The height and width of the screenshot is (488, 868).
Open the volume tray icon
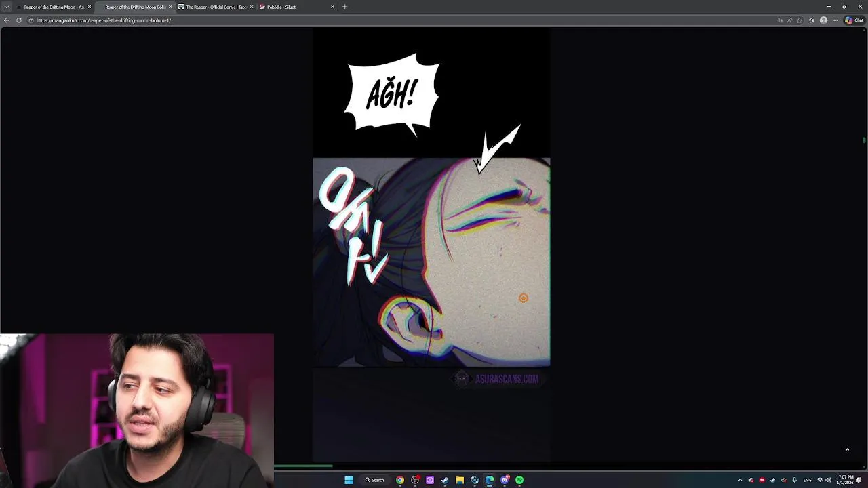[829, 480]
